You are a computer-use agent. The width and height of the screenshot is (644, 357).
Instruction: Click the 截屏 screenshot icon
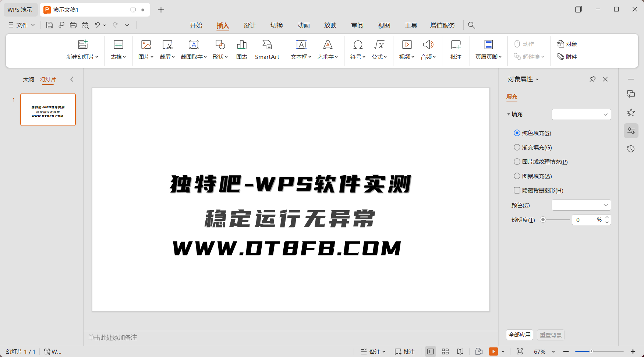pyautogui.click(x=167, y=45)
